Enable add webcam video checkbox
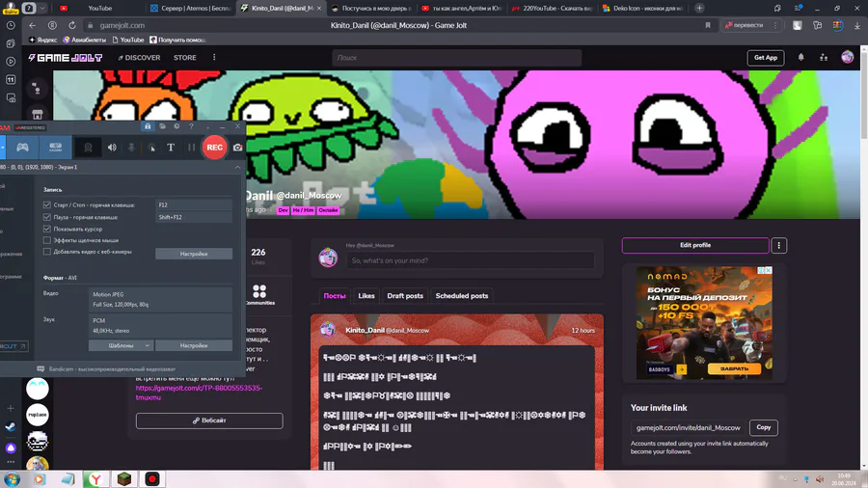The image size is (868, 488). coord(47,252)
